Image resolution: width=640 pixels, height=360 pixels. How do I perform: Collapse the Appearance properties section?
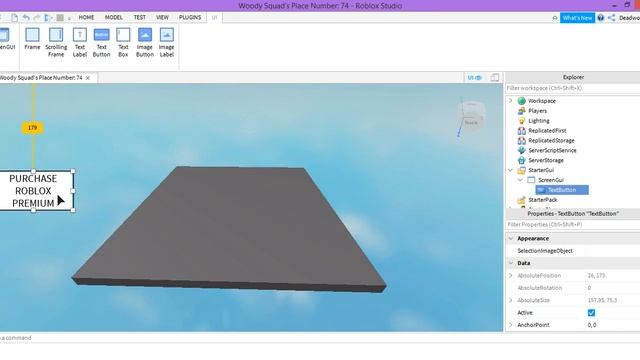pos(510,238)
